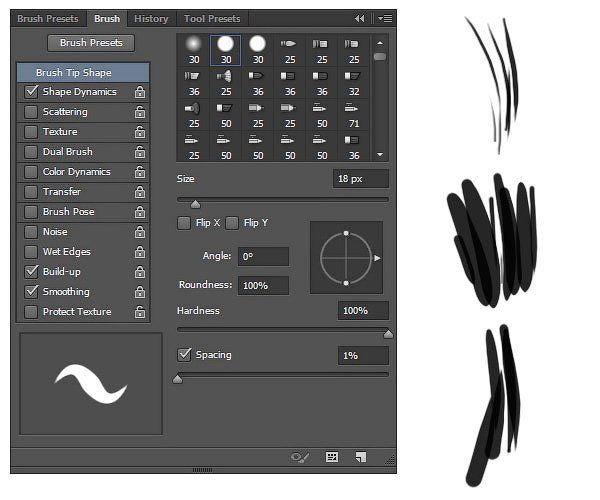This screenshot has height=500, width=600.
Task: Click the Spacing slider handle
Action: tap(178, 379)
